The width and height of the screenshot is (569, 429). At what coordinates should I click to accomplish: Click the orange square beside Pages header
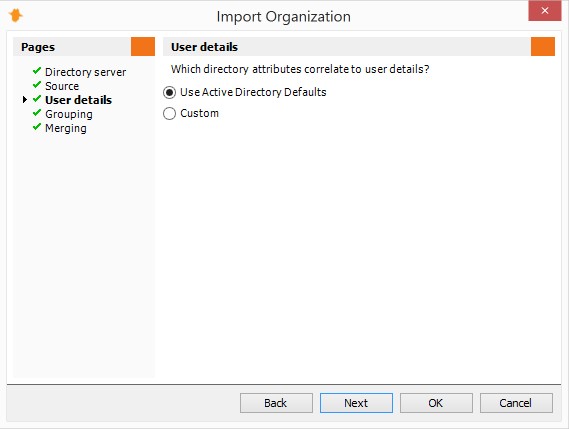(143, 46)
